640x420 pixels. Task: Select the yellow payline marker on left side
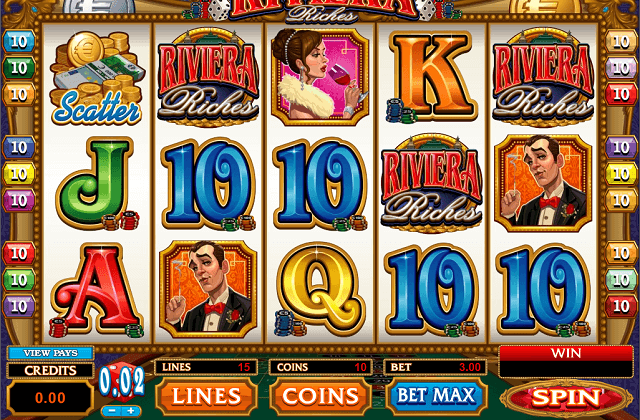[x=18, y=174]
